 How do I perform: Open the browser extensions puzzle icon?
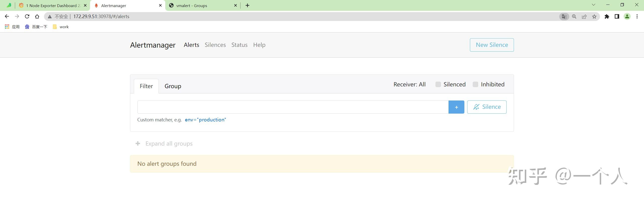(x=607, y=17)
